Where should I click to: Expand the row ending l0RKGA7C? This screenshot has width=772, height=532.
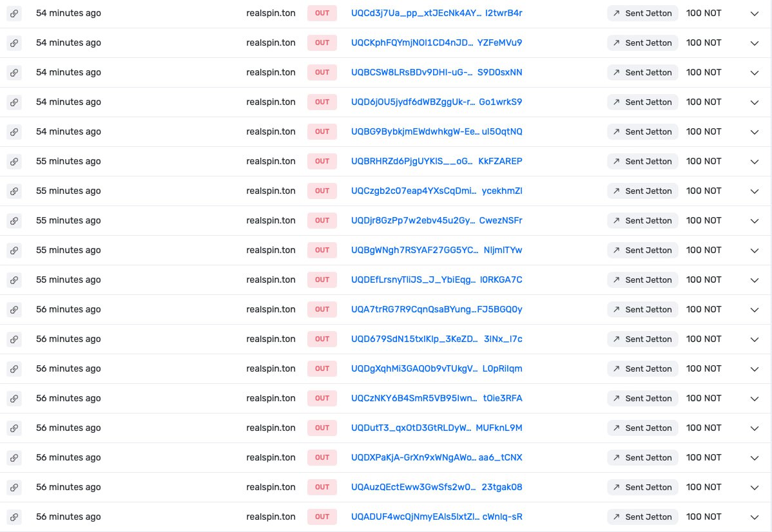click(754, 280)
